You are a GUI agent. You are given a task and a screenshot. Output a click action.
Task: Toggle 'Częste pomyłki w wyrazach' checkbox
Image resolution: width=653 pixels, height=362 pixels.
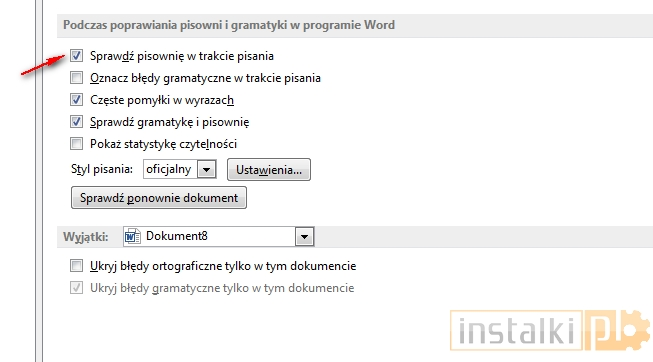pos(76,100)
